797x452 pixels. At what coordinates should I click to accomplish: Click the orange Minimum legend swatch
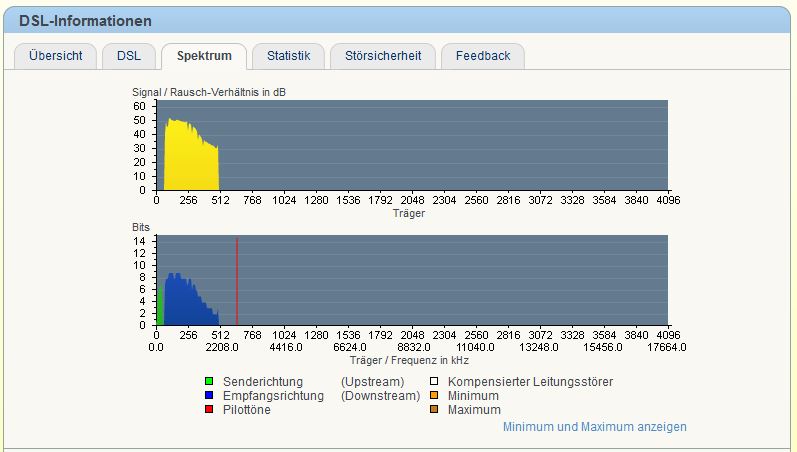click(434, 396)
